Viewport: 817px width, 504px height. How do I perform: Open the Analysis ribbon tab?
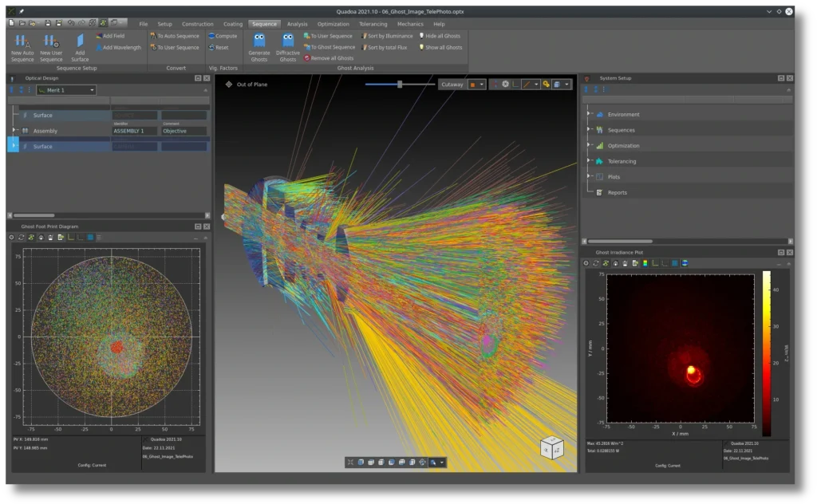[x=297, y=24]
